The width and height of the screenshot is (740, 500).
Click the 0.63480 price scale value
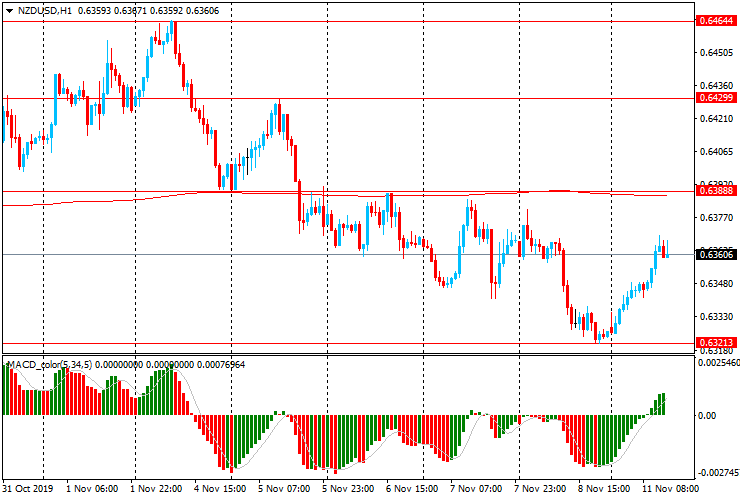click(x=716, y=283)
